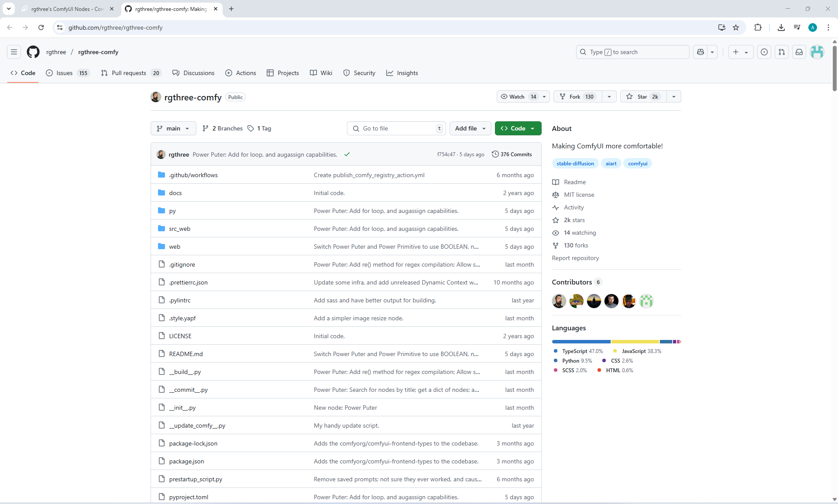Click the GitHub Octocat home logo

coord(33,52)
